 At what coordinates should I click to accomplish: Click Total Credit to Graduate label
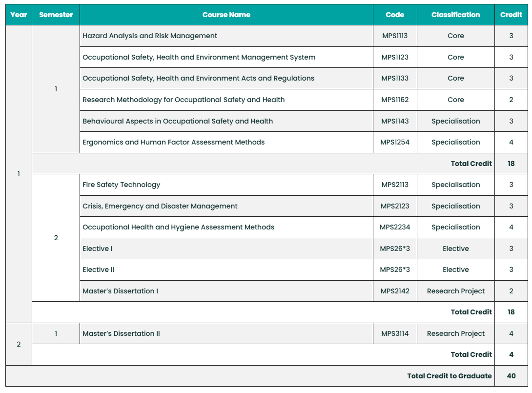(x=450, y=376)
